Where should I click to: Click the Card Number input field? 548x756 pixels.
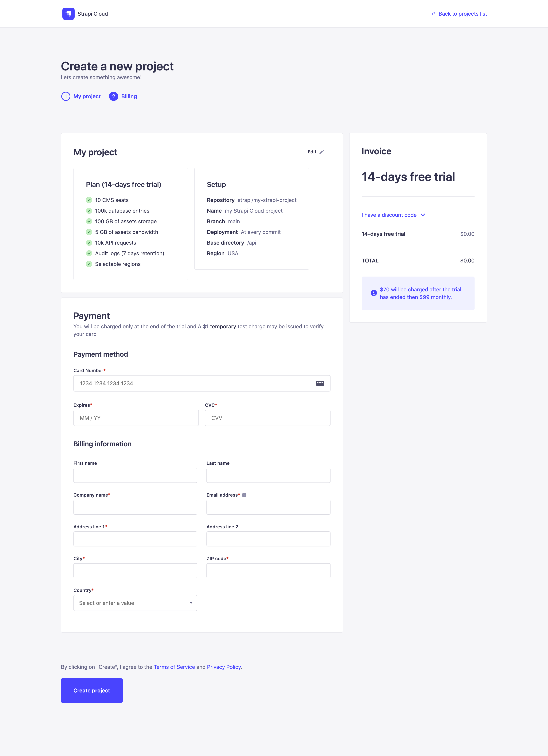[x=202, y=383]
